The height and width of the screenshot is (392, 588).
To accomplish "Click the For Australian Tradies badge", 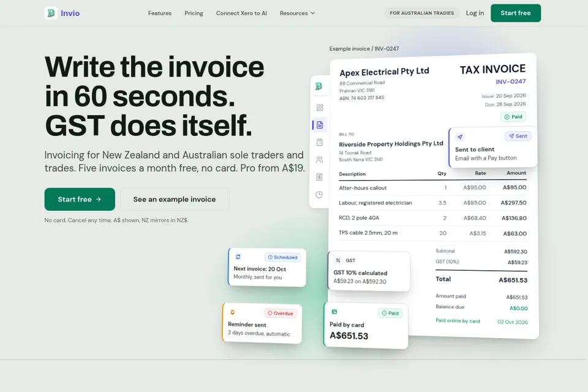I will pyautogui.click(x=422, y=13).
